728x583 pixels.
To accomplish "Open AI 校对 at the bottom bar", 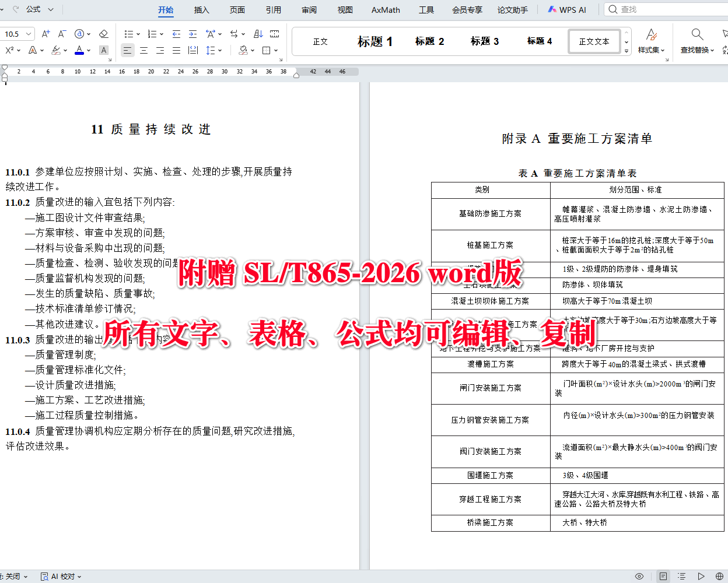I will click(60, 576).
